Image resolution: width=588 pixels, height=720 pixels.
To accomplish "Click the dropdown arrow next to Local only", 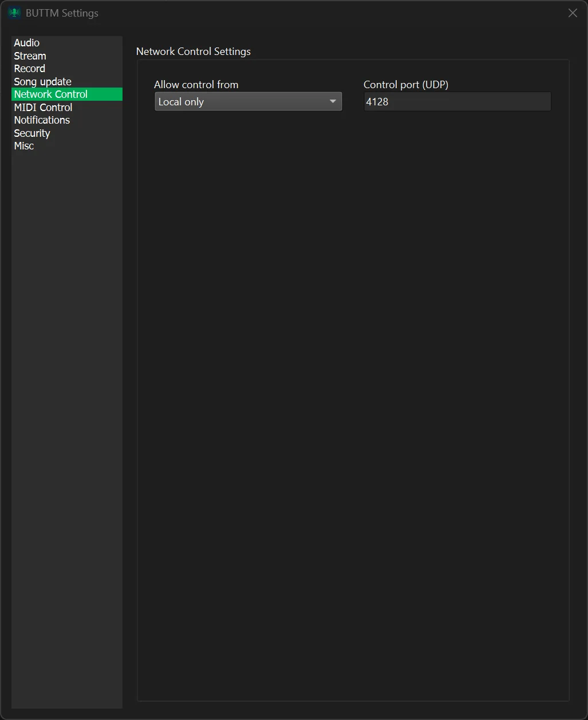I will (x=333, y=101).
